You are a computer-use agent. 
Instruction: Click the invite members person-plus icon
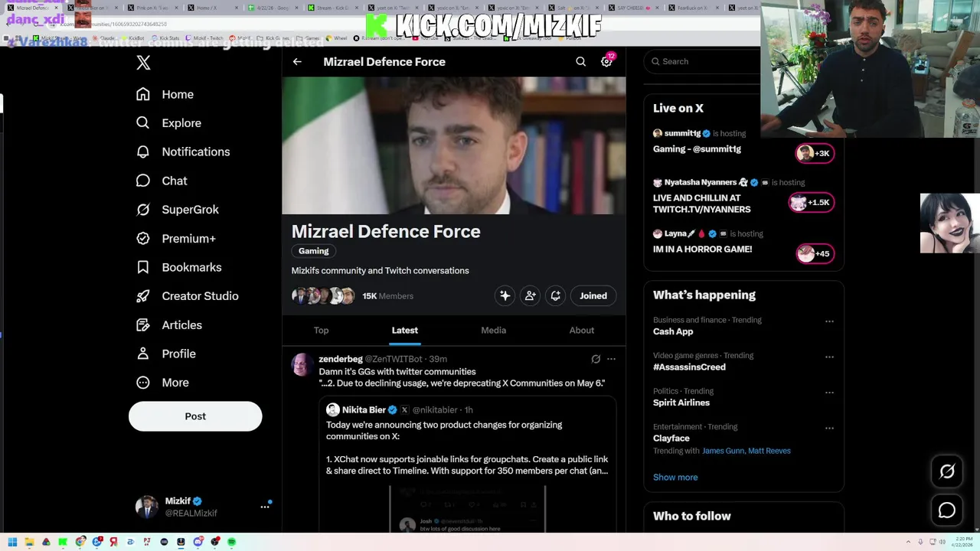click(x=530, y=295)
